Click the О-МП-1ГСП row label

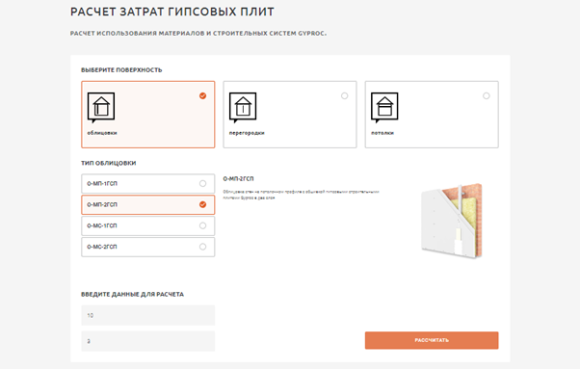point(102,183)
